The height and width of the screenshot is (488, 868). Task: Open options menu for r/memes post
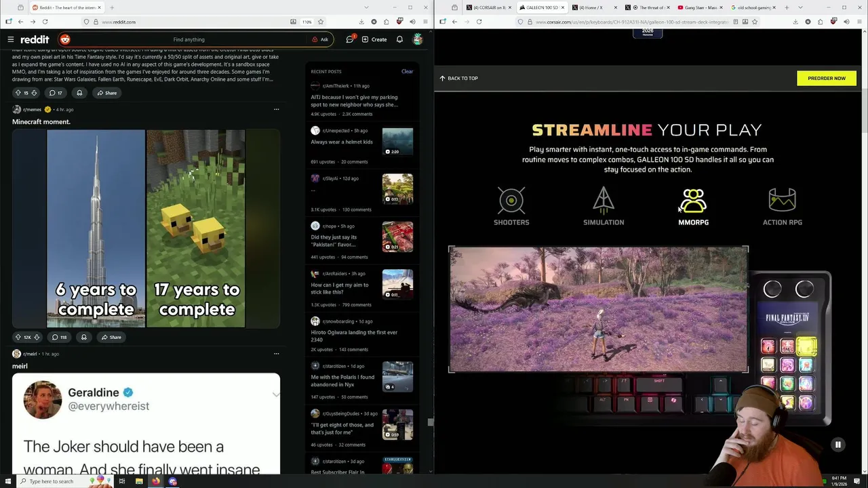coord(276,109)
